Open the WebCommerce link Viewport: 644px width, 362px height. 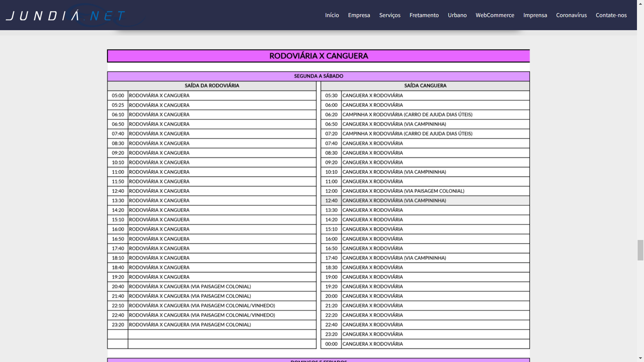click(x=495, y=15)
